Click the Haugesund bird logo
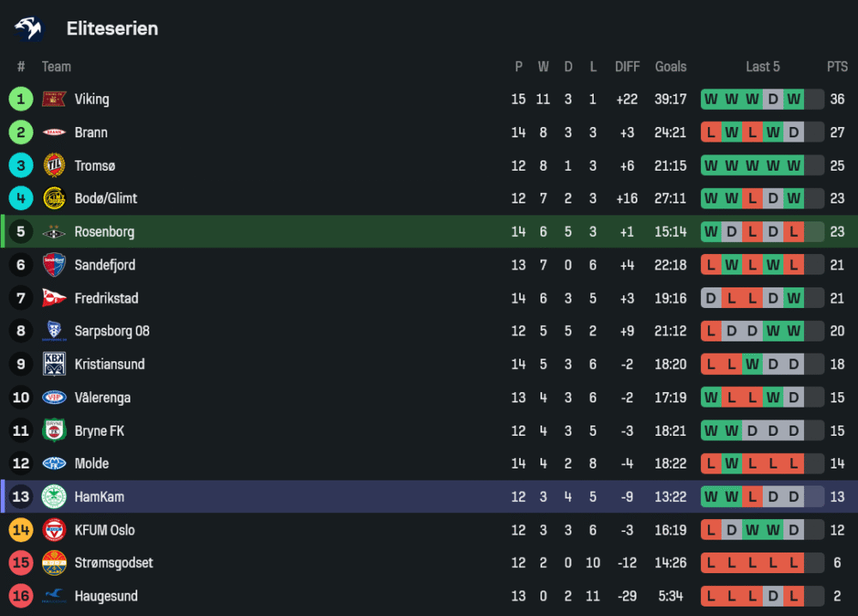This screenshot has width=858, height=616. click(x=54, y=595)
